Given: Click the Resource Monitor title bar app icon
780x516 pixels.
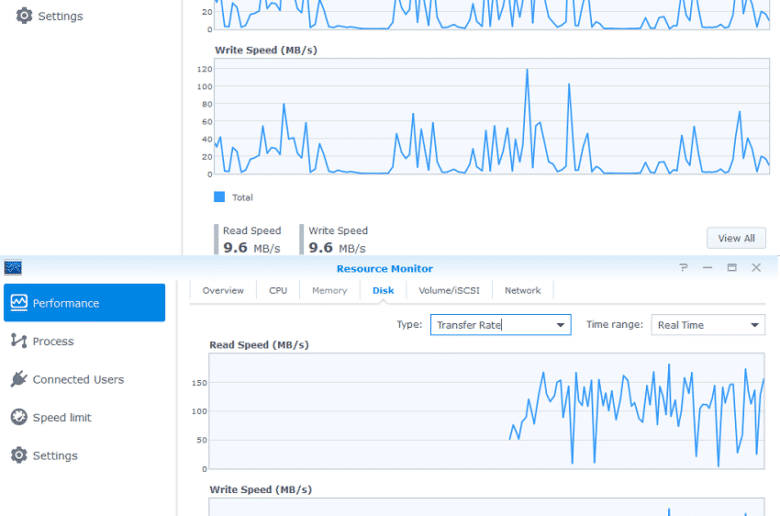Looking at the screenshot, I should (13, 268).
